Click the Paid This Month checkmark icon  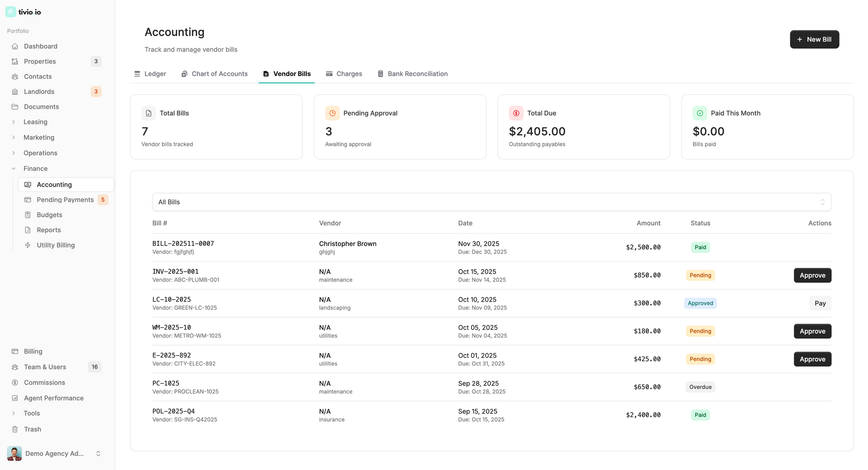(x=700, y=113)
